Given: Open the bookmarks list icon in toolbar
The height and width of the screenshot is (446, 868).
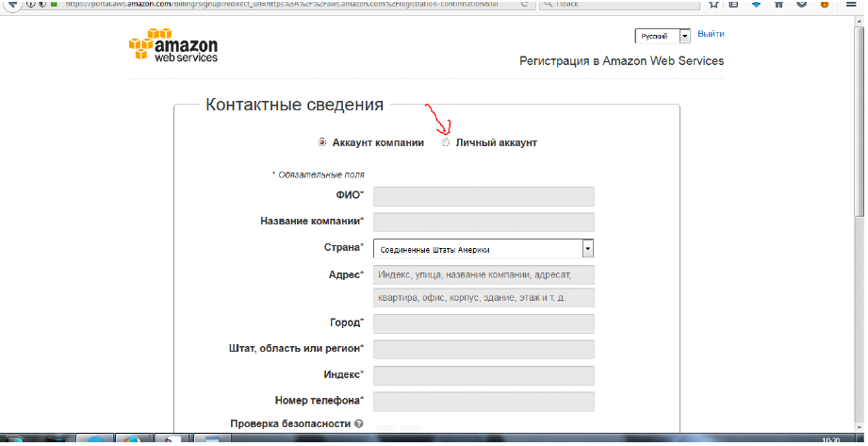Looking at the screenshot, I should click(x=733, y=4).
